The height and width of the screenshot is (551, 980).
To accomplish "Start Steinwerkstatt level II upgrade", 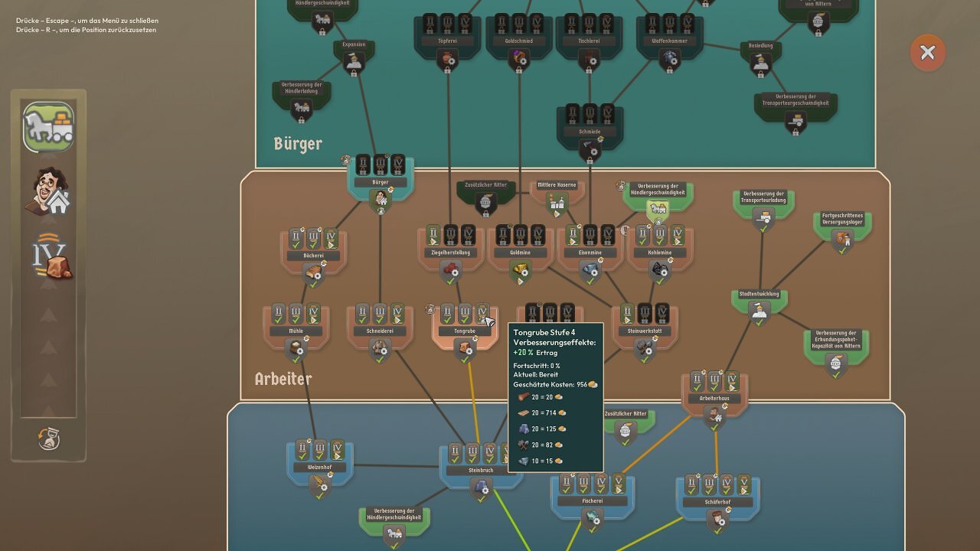I will (x=627, y=314).
